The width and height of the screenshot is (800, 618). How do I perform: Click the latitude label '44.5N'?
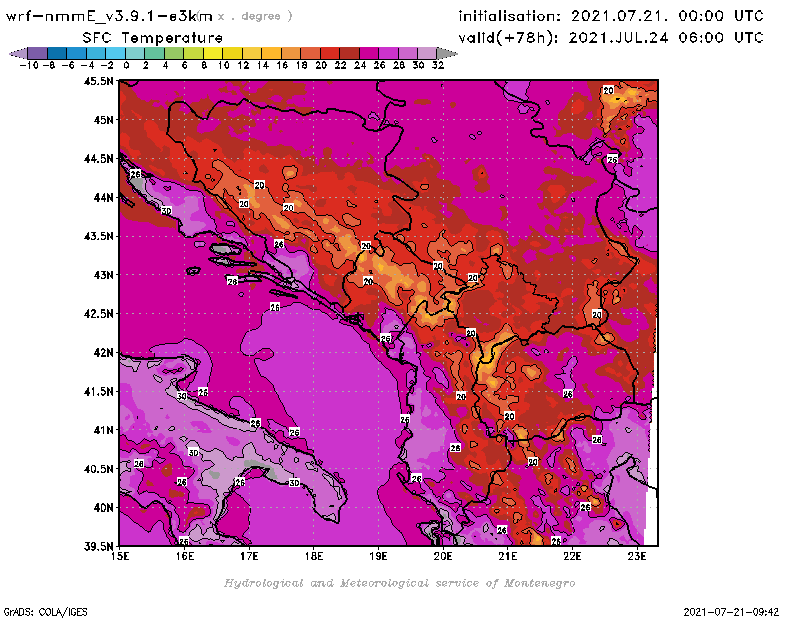98,159
